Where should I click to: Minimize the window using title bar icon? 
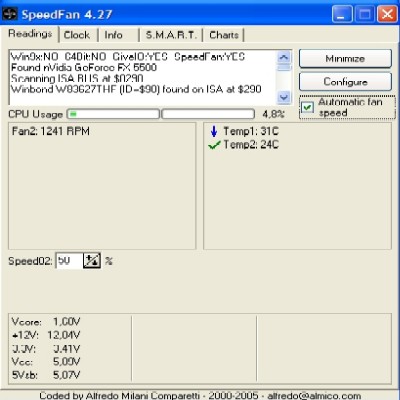pyautogui.click(x=342, y=14)
